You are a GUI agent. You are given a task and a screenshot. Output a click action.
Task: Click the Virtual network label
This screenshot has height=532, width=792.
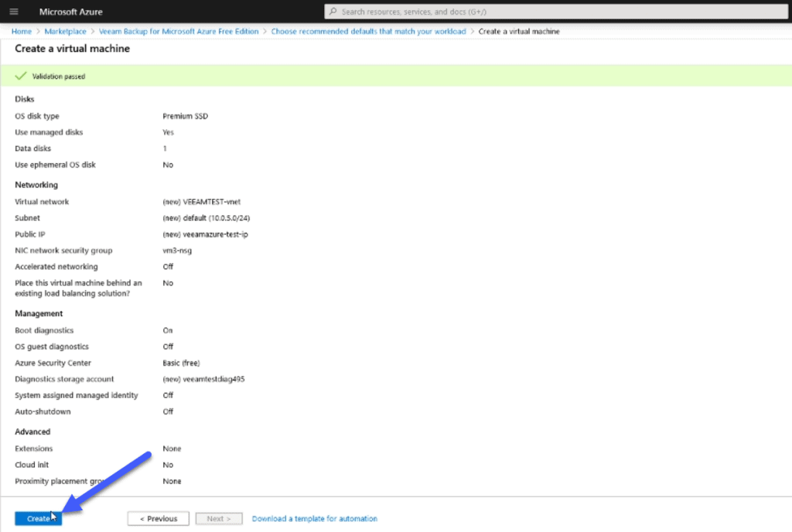pos(42,201)
